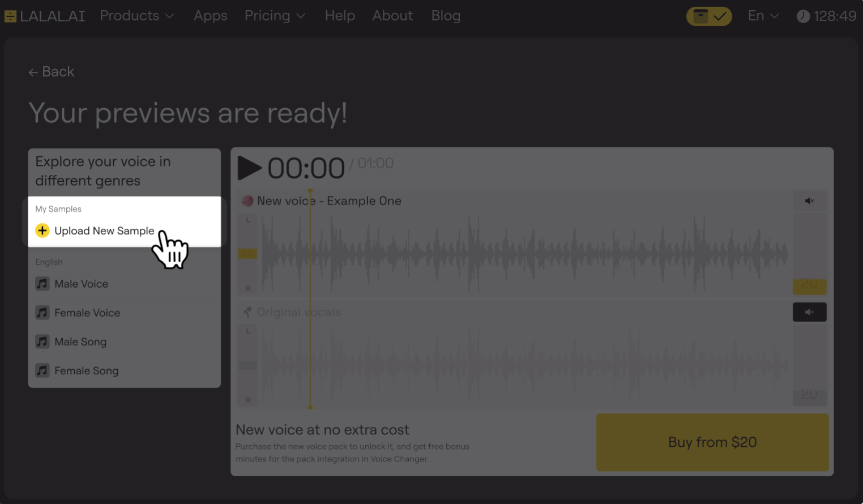
Task: Click the clock icon beside remaining minutes
Action: (x=803, y=16)
